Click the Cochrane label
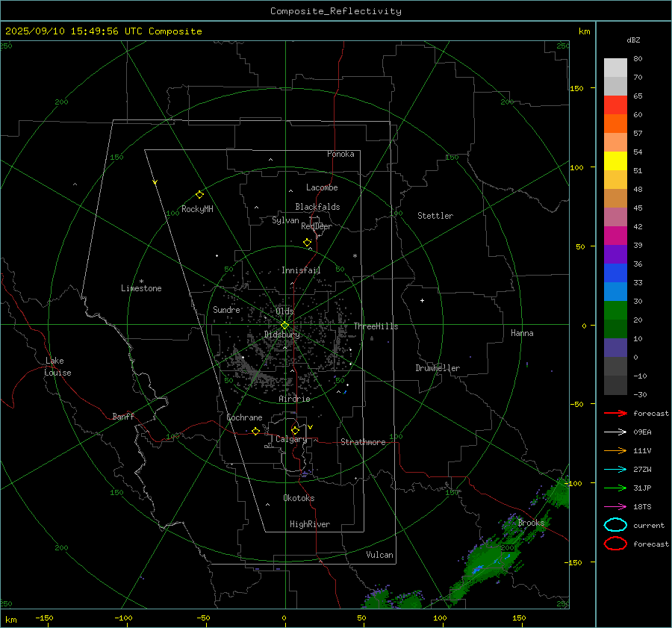This screenshot has height=628, width=672. click(x=244, y=417)
